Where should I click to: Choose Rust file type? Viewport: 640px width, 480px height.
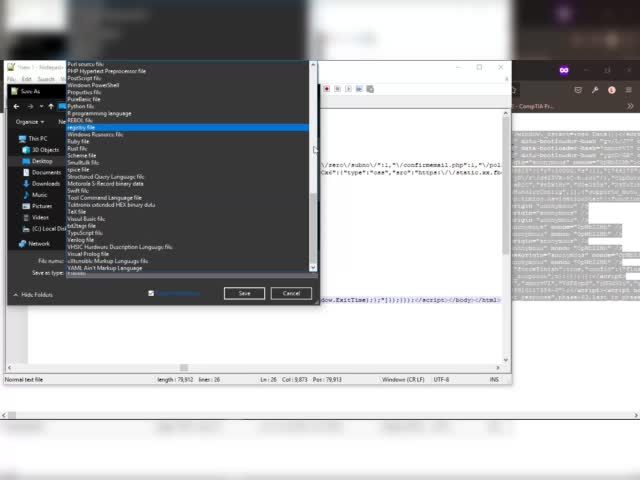coord(187,149)
